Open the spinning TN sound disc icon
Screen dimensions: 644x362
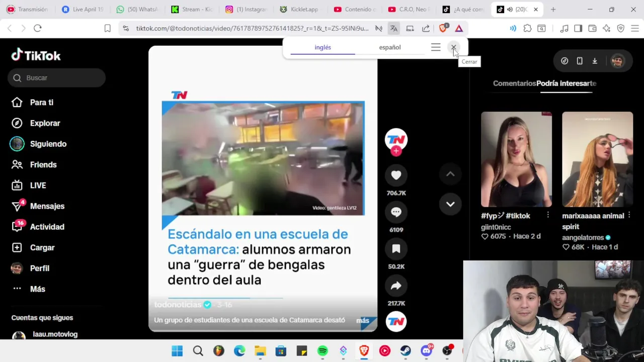396,322
